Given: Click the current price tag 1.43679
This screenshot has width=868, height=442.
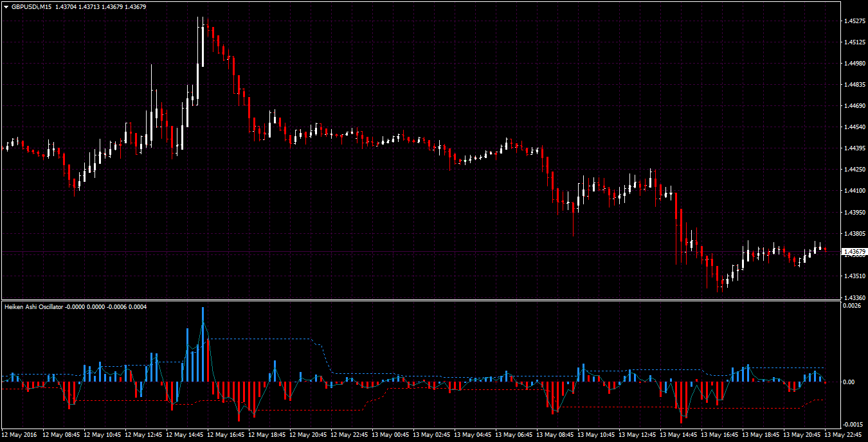Looking at the screenshot, I should 854,251.
